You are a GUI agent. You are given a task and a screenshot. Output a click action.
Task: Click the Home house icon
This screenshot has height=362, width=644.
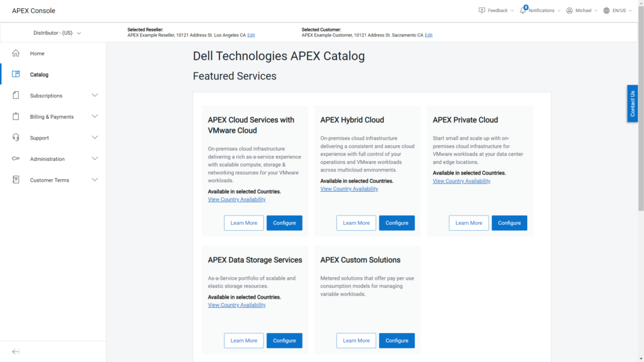16,53
